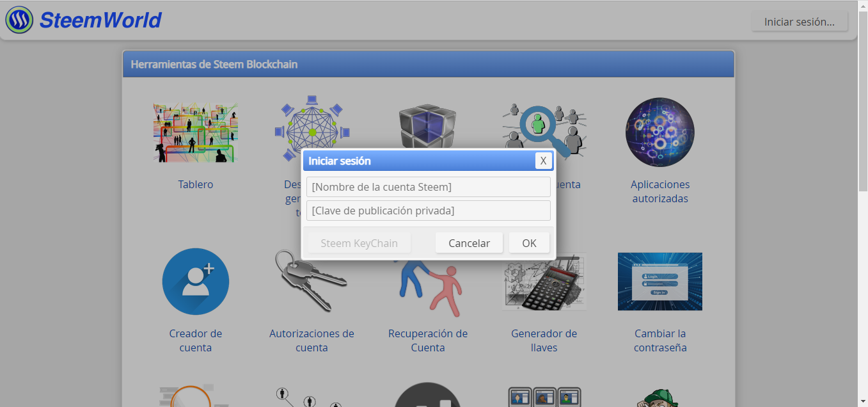Confirm login with the OK button
868x407 pixels.
click(529, 243)
